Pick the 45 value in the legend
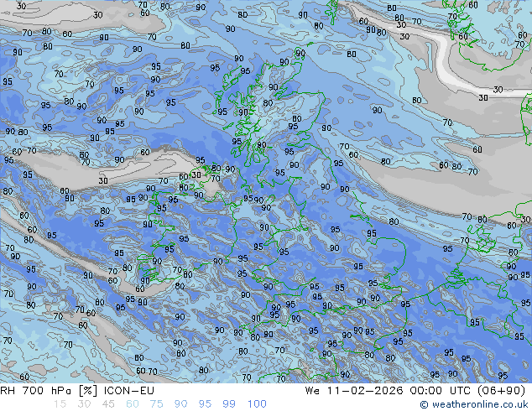Viewport: 532px width, 411px height. click(108, 404)
